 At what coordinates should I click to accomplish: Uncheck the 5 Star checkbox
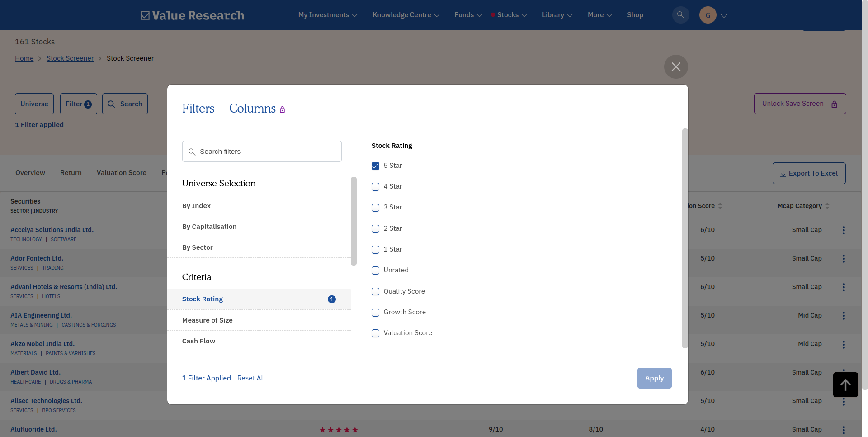[x=375, y=166]
